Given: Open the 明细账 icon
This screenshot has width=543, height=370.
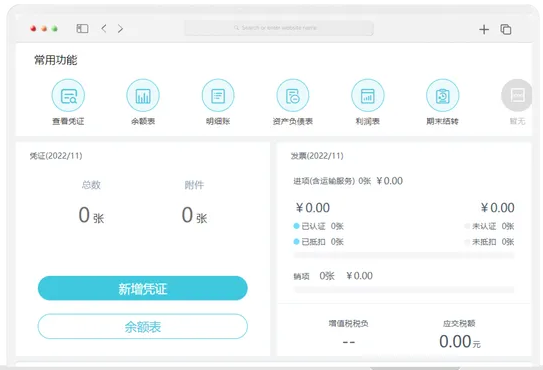Looking at the screenshot, I should pos(218,96).
